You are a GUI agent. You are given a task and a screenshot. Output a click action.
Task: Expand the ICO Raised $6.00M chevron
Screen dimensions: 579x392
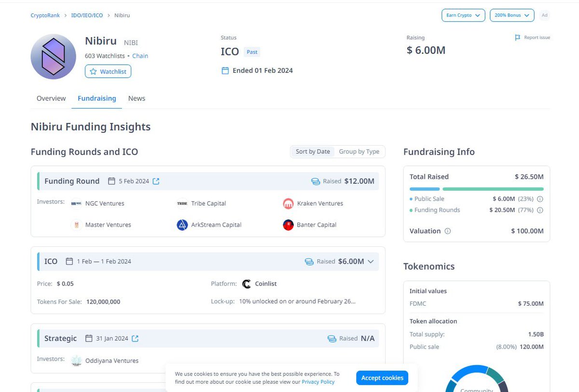371,261
